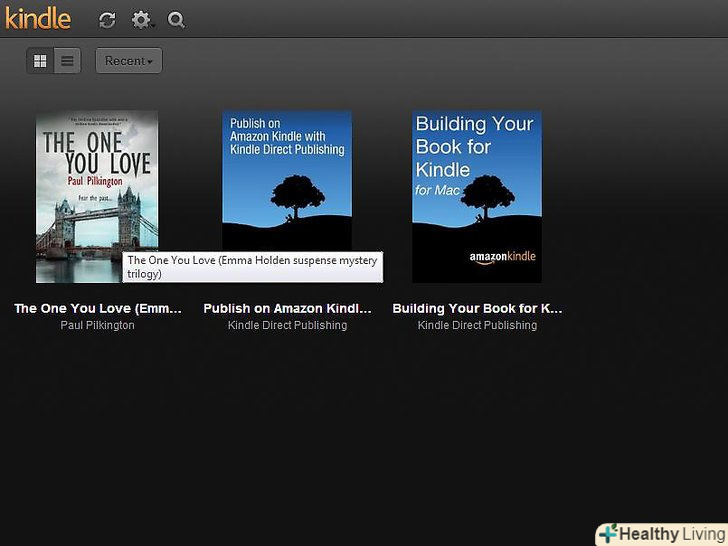The height and width of the screenshot is (546, 728).
Task: Click the Healthy Living watermark text
Action: [x=670, y=534]
